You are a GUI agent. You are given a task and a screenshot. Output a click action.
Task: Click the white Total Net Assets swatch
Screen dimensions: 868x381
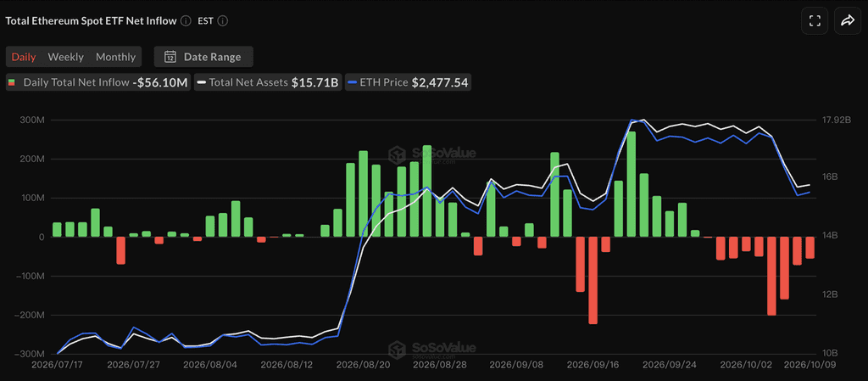point(202,82)
